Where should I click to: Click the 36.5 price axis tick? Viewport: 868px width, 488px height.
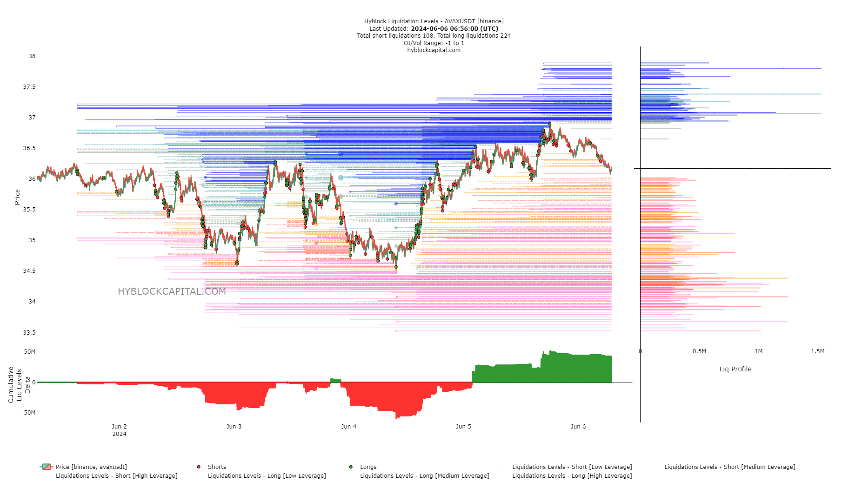pyautogui.click(x=29, y=148)
